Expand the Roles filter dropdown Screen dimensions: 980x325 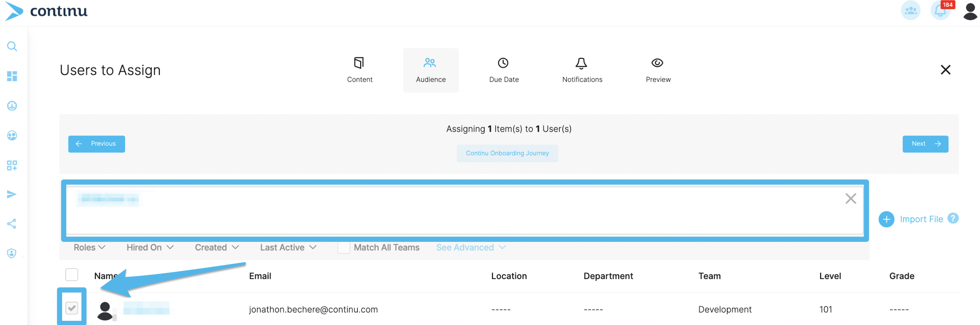(x=89, y=248)
